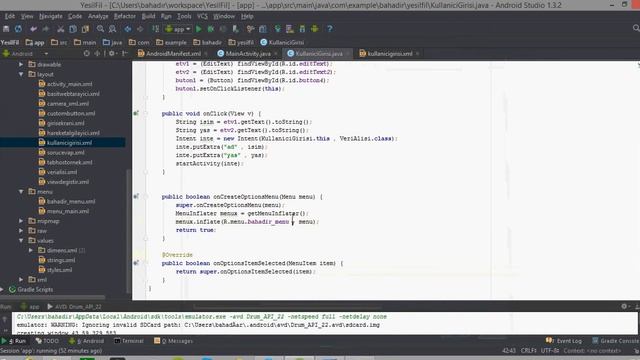Viewport: 640px width, 360px height.
Task: Click the Paste icon in toolbar
Action: pyautogui.click(x=85, y=29)
